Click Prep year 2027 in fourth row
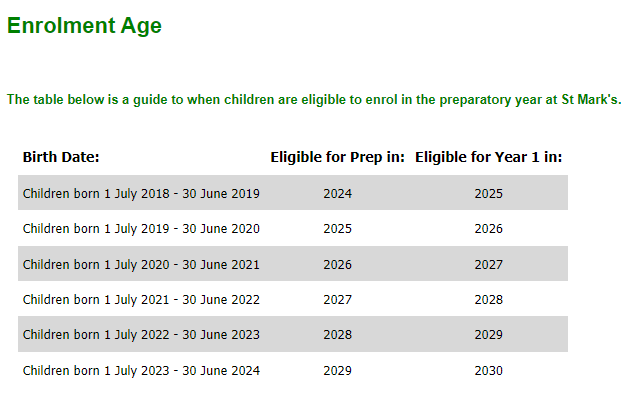The width and height of the screenshot is (630, 399). [338, 300]
